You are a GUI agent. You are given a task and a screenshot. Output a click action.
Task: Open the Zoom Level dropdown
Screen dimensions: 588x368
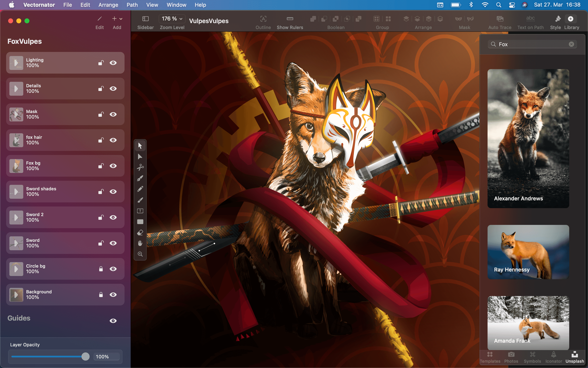[x=172, y=19]
